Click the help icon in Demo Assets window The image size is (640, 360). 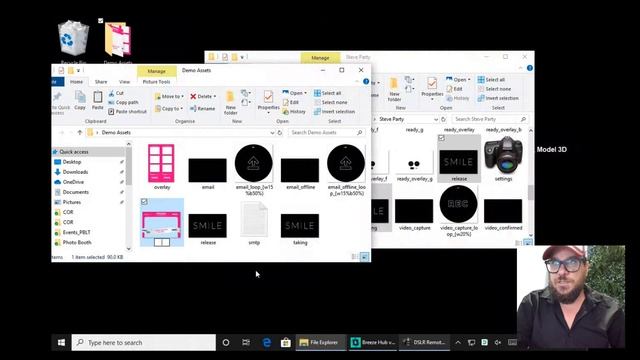[x=366, y=82]
